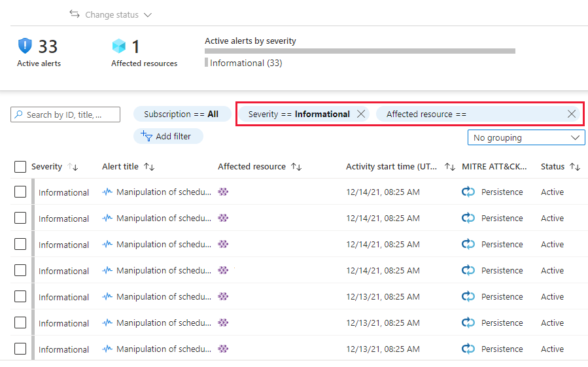Click purple resource icon in last visible row
Viewport: 588px width, 367px height.
pos(223,349)
